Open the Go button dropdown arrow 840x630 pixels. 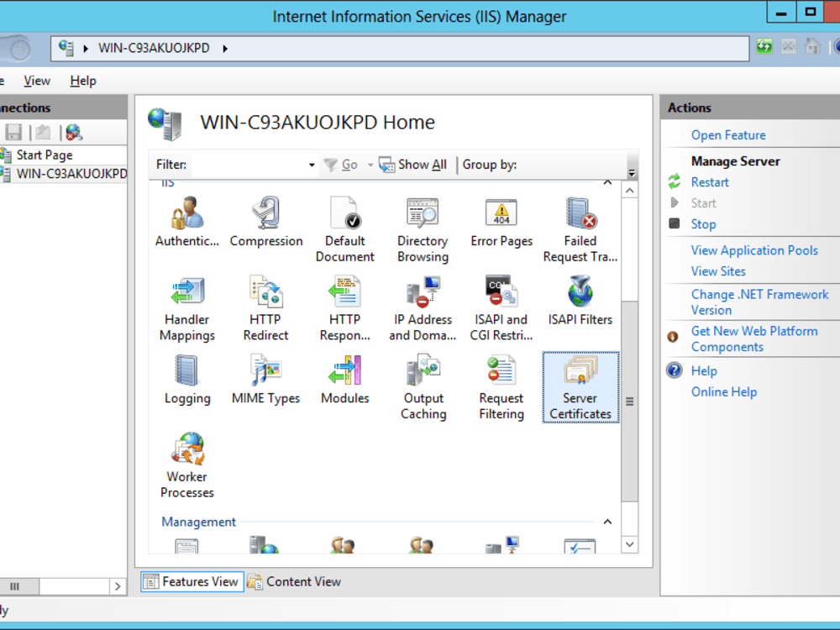pyautogui.click(x=370, y=165)
